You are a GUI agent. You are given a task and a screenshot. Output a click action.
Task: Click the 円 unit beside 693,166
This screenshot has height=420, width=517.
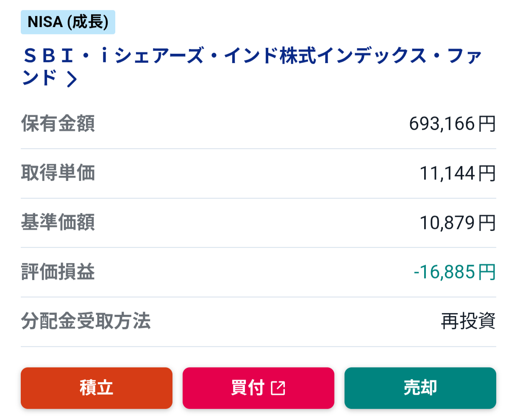click(487, 124)
